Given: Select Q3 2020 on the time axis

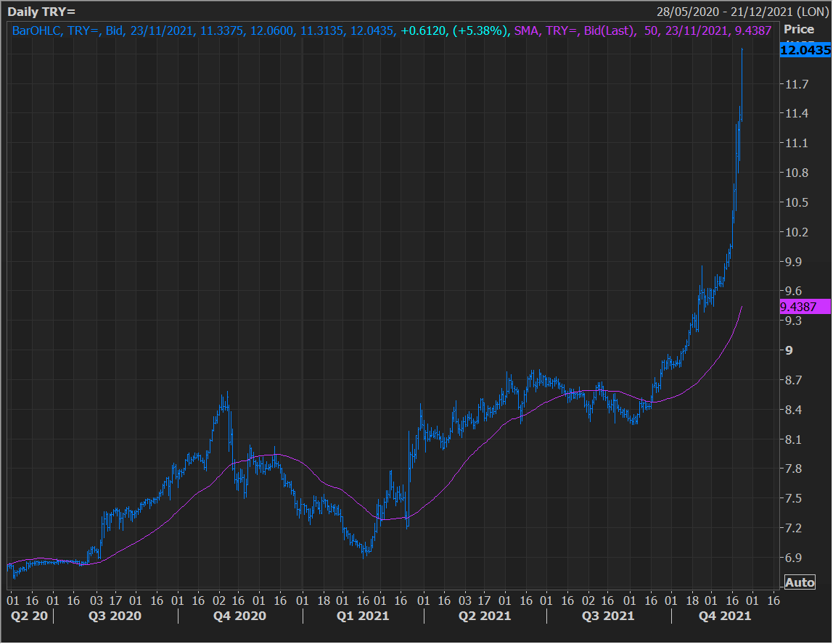Looking at the screenshot, I should point(113,616).
